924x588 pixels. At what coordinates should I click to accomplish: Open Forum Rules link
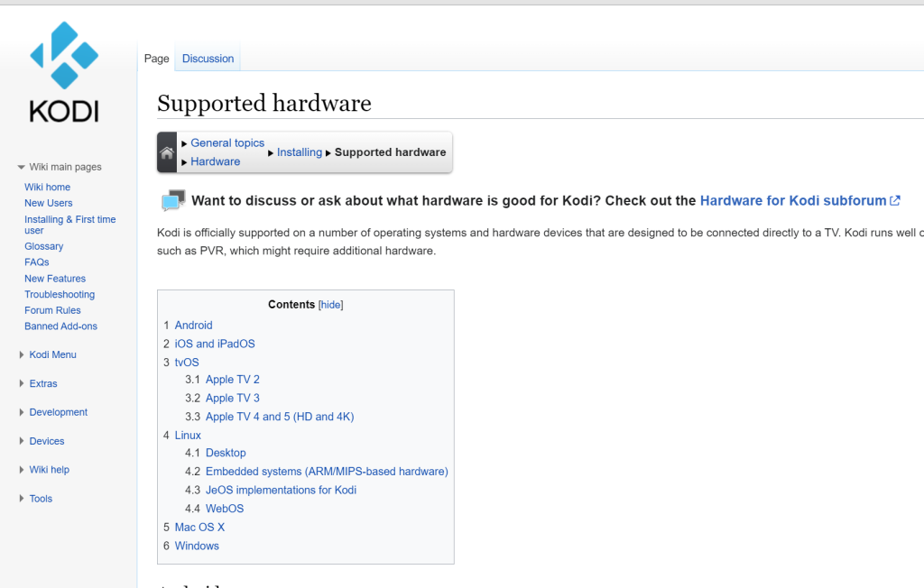(52, 310)
